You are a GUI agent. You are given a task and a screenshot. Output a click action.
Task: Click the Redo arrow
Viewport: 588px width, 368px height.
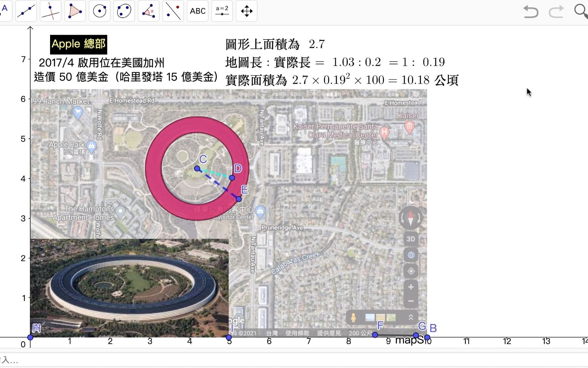[556, 12]
